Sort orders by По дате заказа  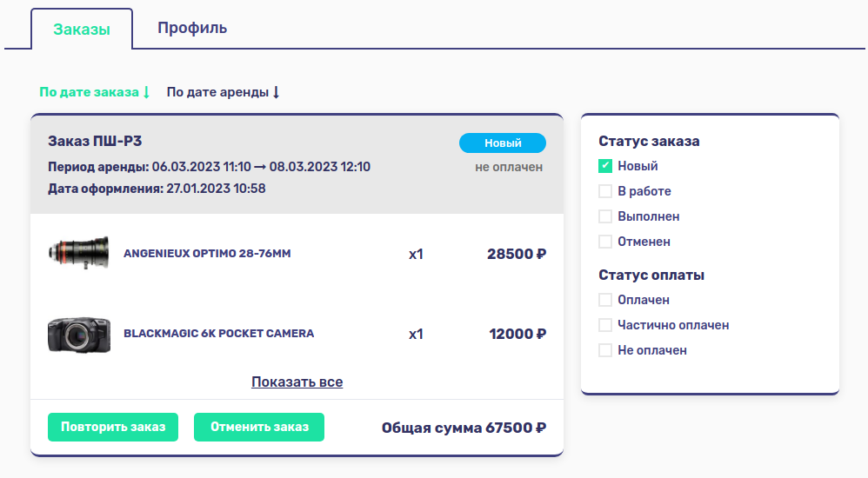point(95,92)
